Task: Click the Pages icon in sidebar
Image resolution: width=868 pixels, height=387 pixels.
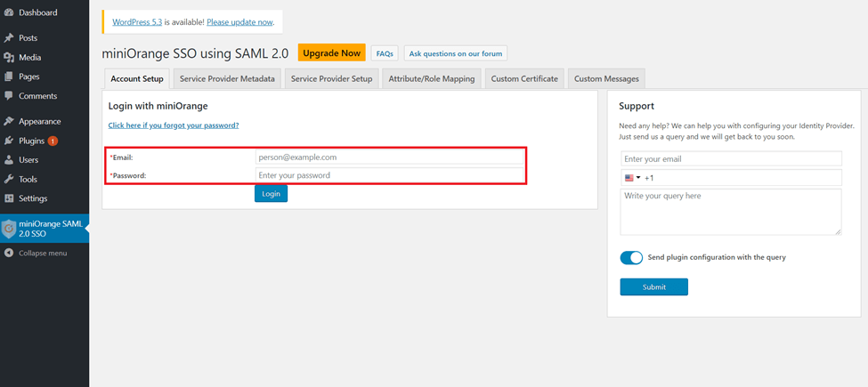Action: click(8, 77)
